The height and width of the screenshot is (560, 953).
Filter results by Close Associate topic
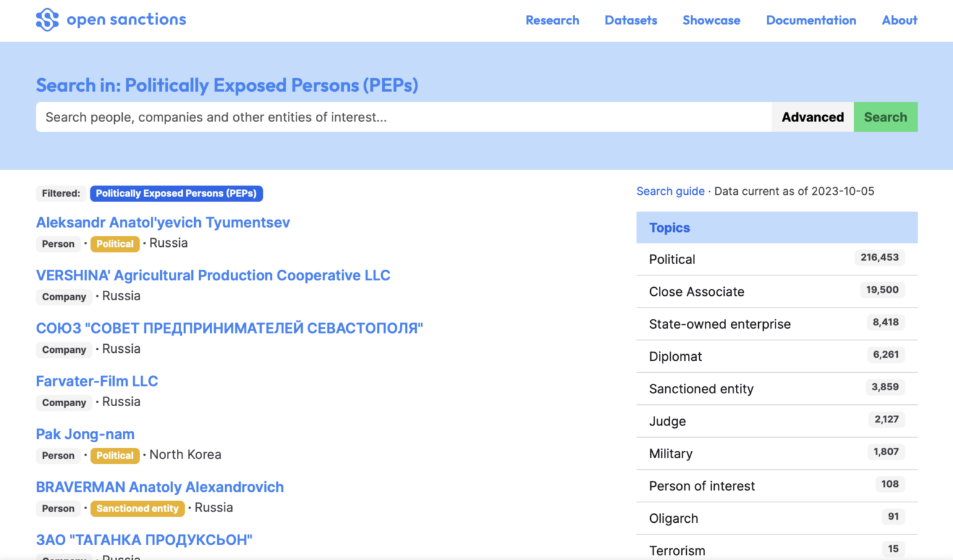696,291
